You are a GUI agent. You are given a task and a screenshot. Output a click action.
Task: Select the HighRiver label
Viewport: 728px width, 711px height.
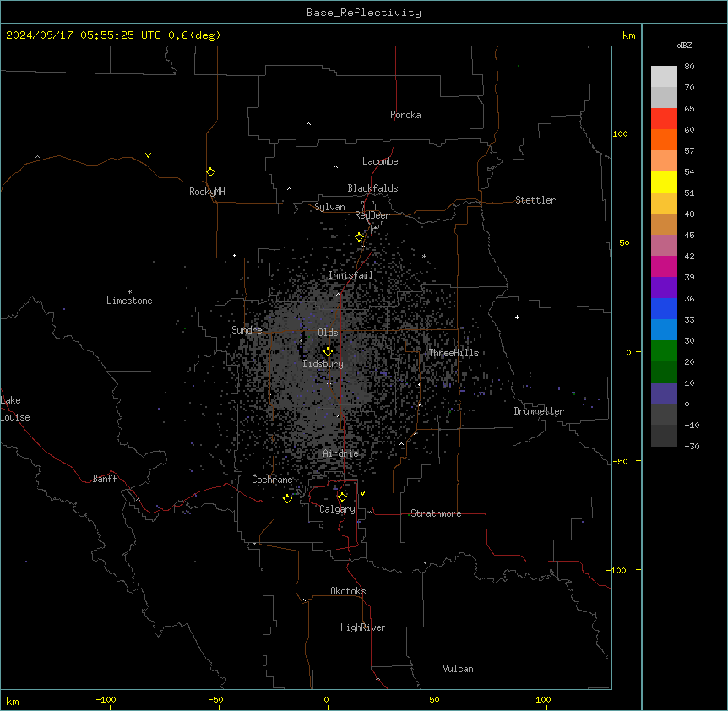[x=363, y=627]
